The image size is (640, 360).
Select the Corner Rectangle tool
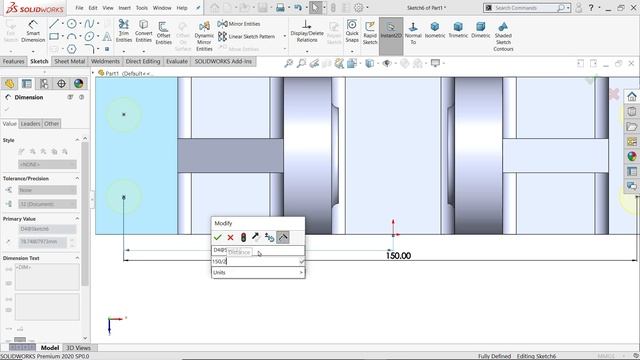(x=53, y=36)
